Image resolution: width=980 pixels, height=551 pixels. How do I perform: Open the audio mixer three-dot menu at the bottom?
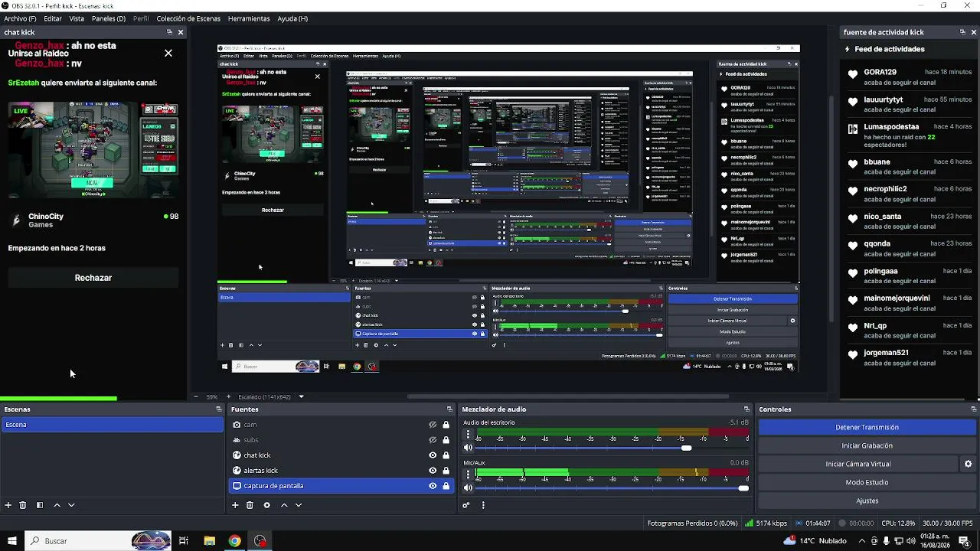click(483, 505)
